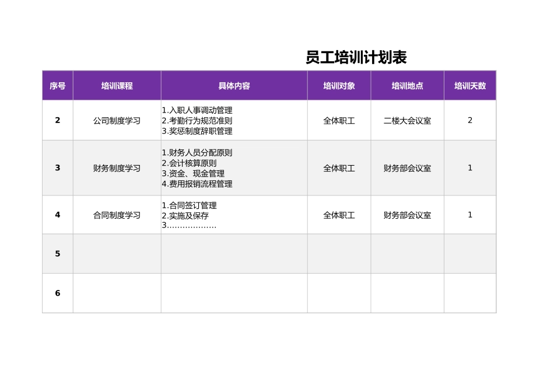Viewport: 554px width, 392px height.
Task: Select the 序号 column header
Action: pyautogui.click(x=57, y=85)
